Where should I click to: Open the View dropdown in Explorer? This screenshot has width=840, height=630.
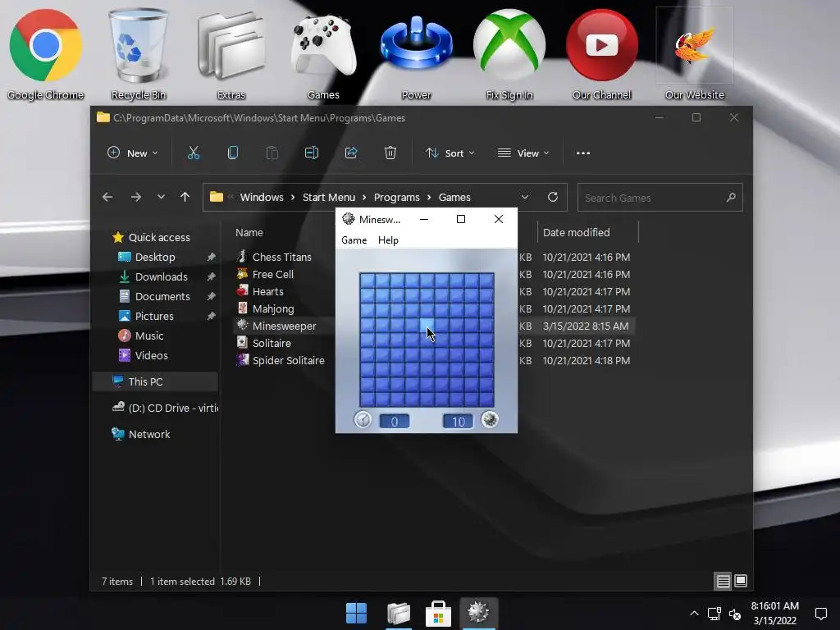pyautogui.click(x=523, y=153)
